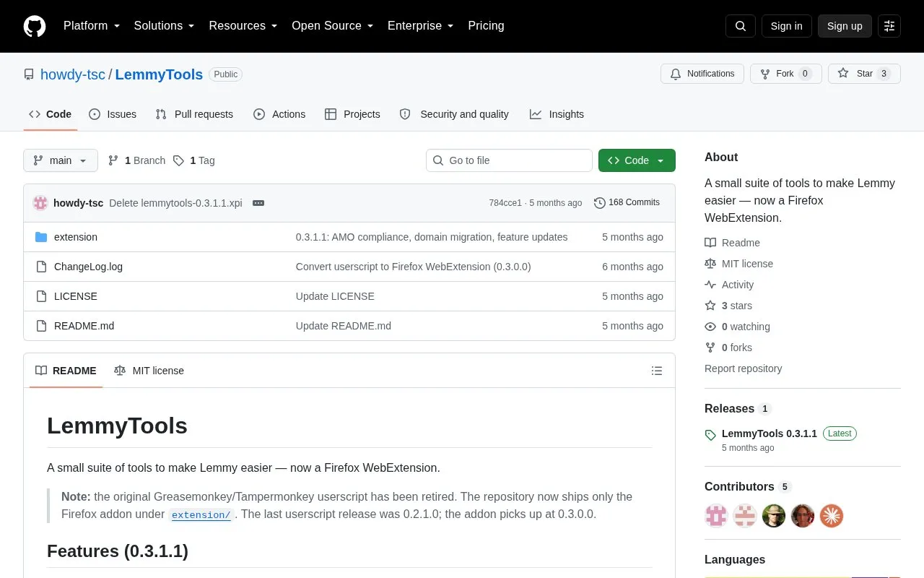The image size is (924, 578).
Task: Switch to the Actions tab
Action: coord(279,114)
